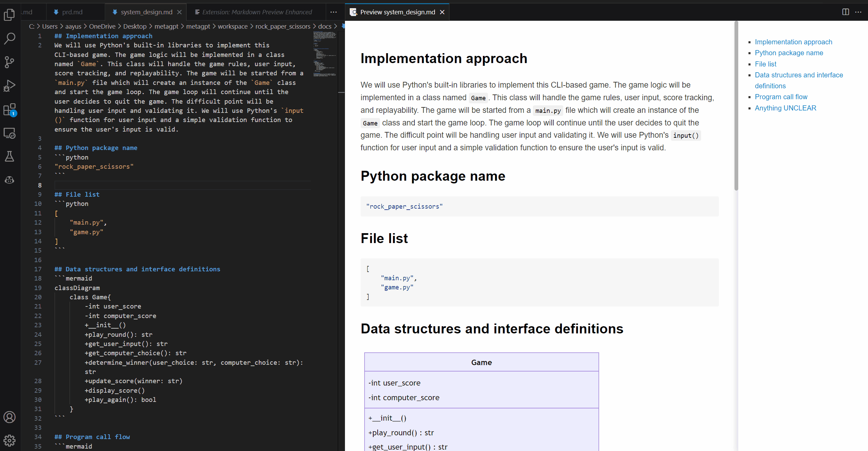Screen dimensions: 868x451
Task: Open the Manage gear menu
Action: (10, 440)
